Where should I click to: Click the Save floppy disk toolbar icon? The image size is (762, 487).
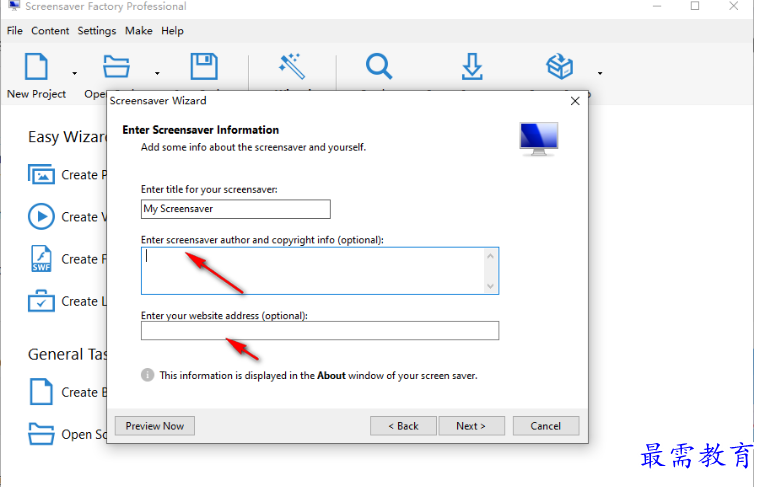pyautogui.click(x=204, y=67)
